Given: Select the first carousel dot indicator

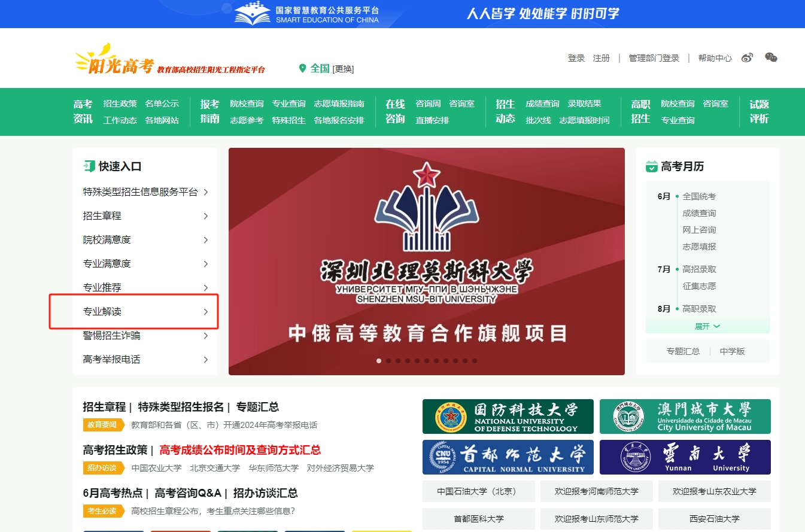Looking at the screenshot, I should (x=379, y=361).
